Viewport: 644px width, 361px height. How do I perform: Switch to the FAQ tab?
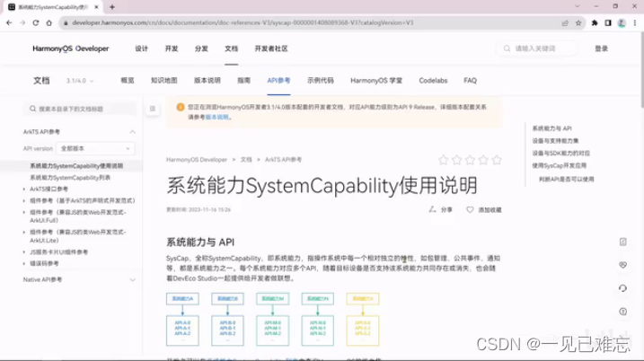coord(471,81)
